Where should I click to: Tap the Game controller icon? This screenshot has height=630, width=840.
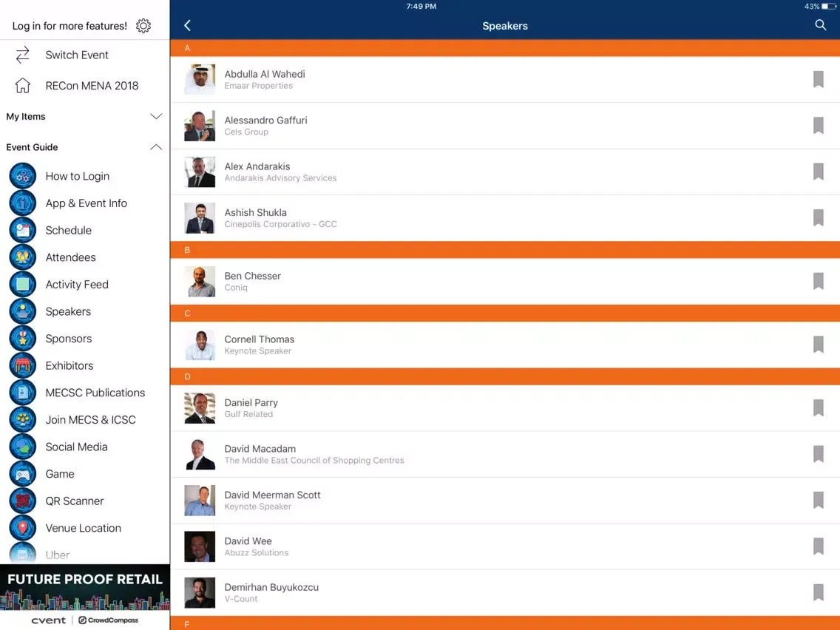click(22, 473)
